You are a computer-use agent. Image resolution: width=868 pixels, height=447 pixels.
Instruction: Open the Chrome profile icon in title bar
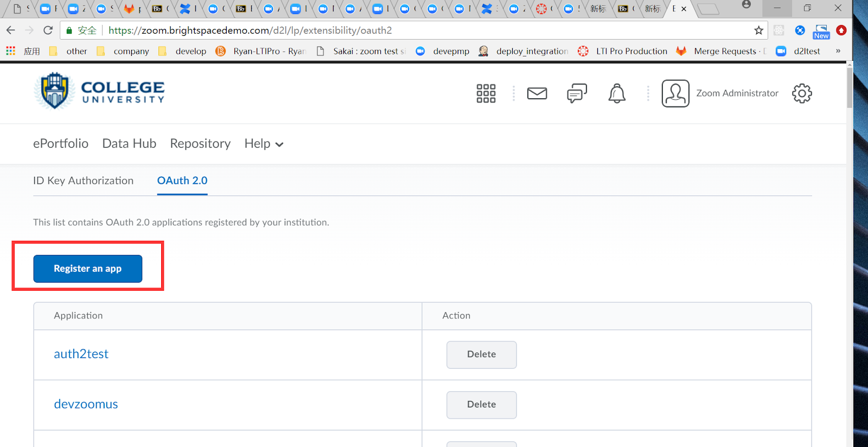pos(746,5)
